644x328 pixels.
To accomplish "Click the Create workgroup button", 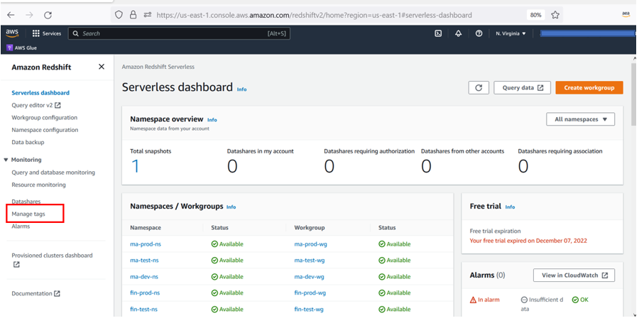I will click(589, 87).
